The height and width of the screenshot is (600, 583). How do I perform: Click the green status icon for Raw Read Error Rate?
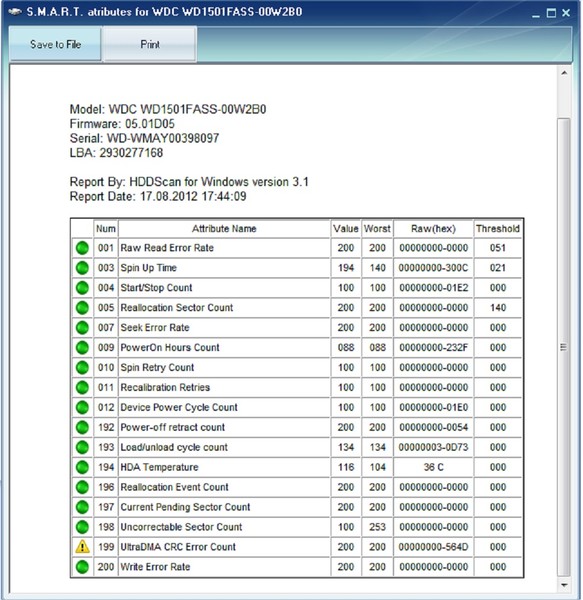82,248
